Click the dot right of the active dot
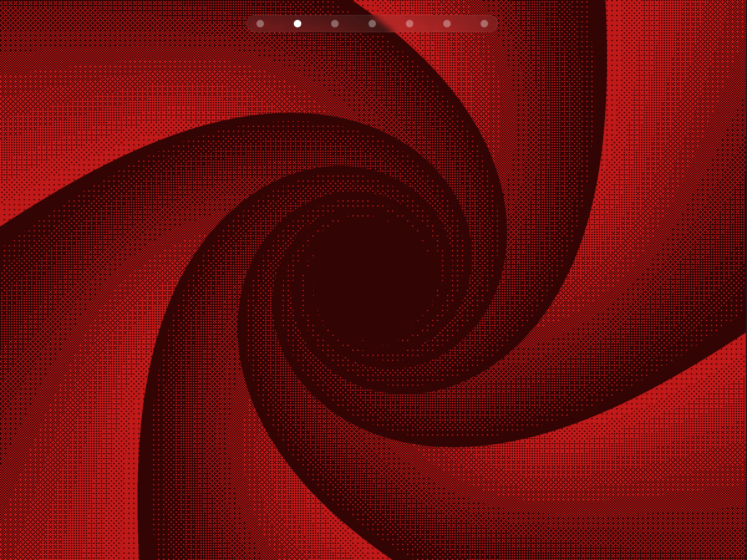This screenshot has width=747, height=560. (x=335, y=24)
